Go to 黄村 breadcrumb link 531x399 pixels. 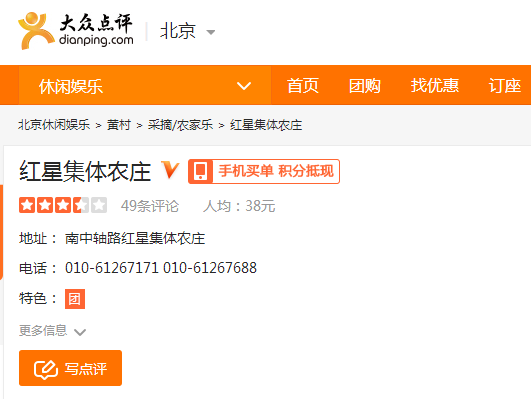(119, 125)
